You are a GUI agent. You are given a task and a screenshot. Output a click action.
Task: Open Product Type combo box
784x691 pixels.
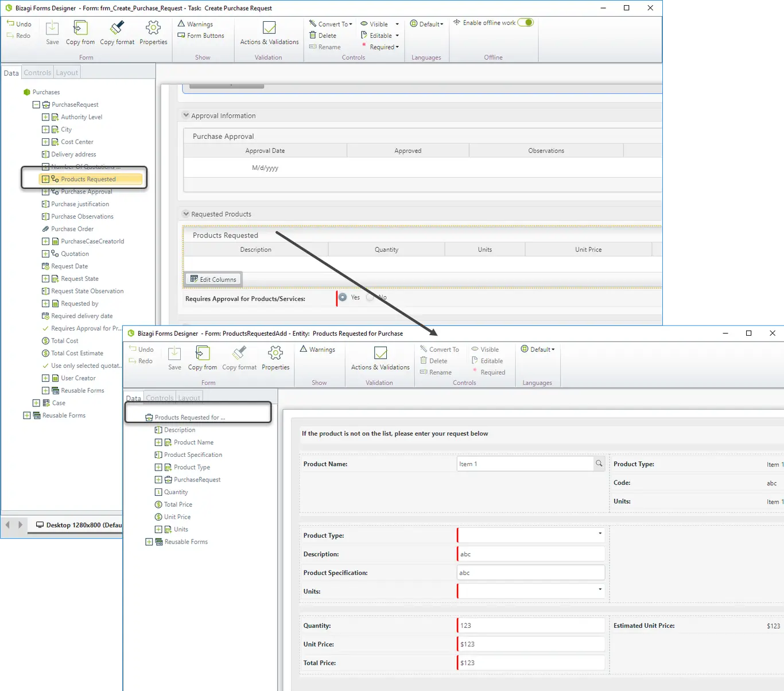(531, 535)
